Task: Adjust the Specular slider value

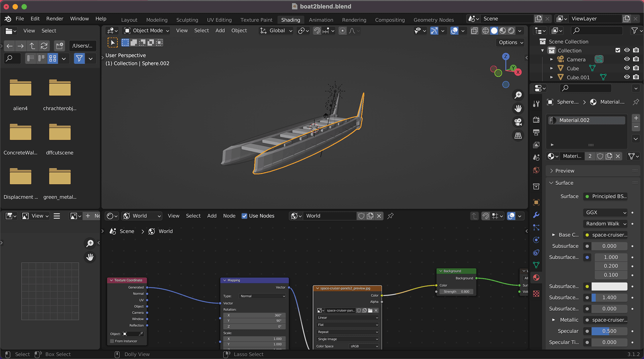Action: tap(609, 331)
